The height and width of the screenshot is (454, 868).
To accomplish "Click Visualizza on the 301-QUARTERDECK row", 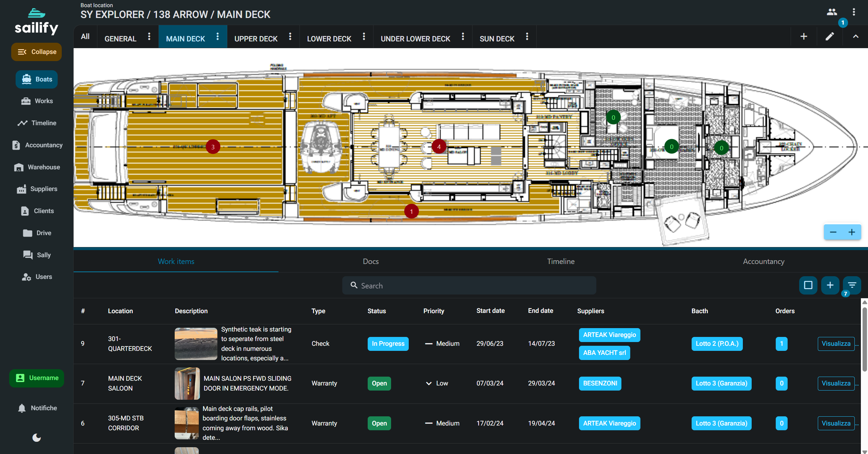I will tap(836, 343).
